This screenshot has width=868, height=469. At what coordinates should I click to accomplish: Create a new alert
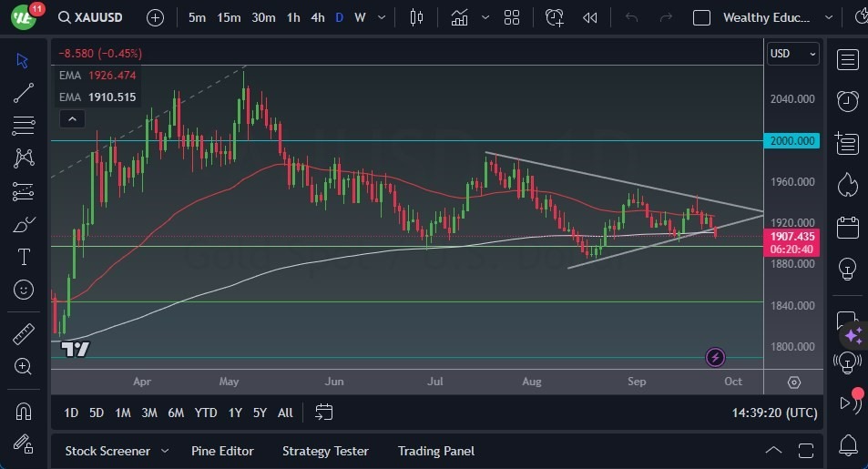click(x=554, y=17)
